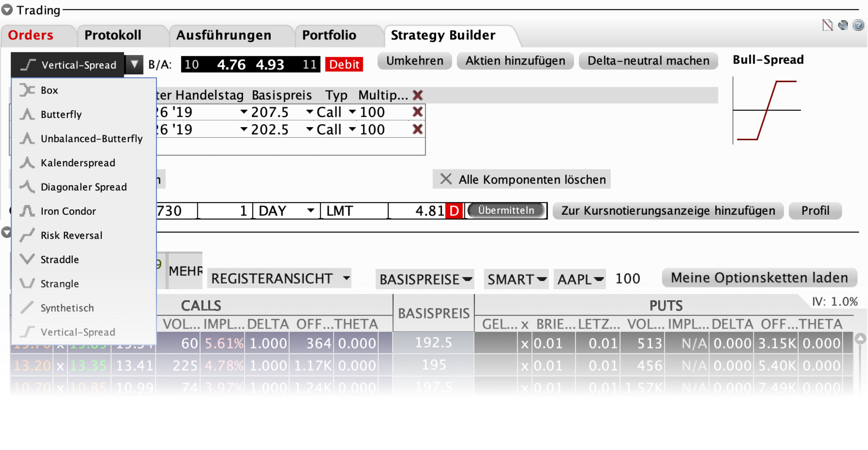
Task: Click the Butterfly payoff icon
Action: click(27, 114)
